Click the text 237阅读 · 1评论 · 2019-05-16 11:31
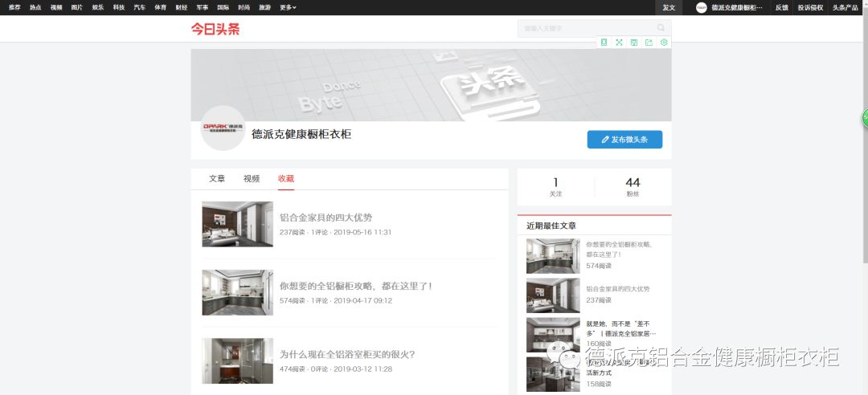 pos(335,232)
